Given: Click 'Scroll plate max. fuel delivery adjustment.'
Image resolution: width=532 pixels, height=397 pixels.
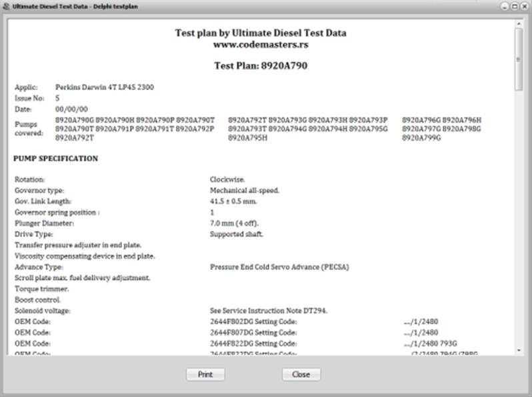Looking at the screenshot, I should (83, 278).
